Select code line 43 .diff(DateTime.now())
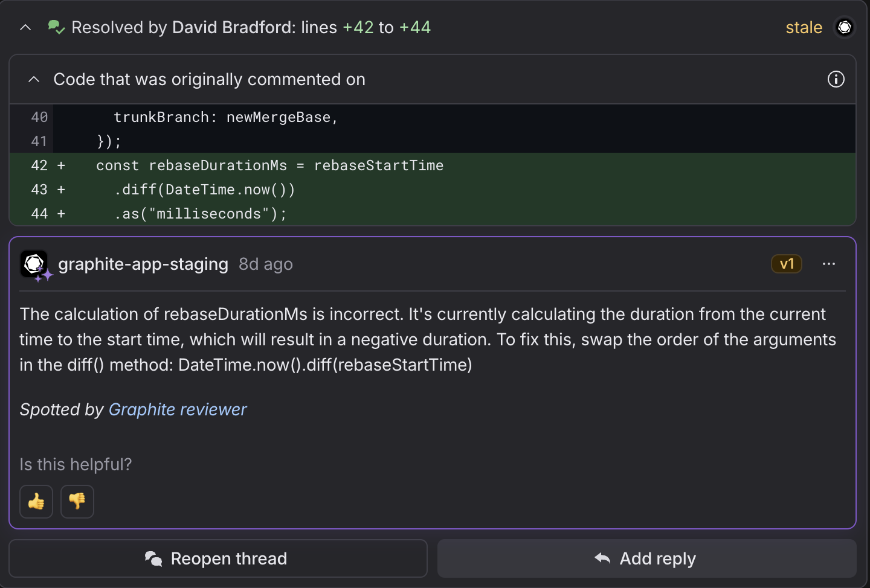Viewport: 870px width, 588px height. click(x=433, y=190)
